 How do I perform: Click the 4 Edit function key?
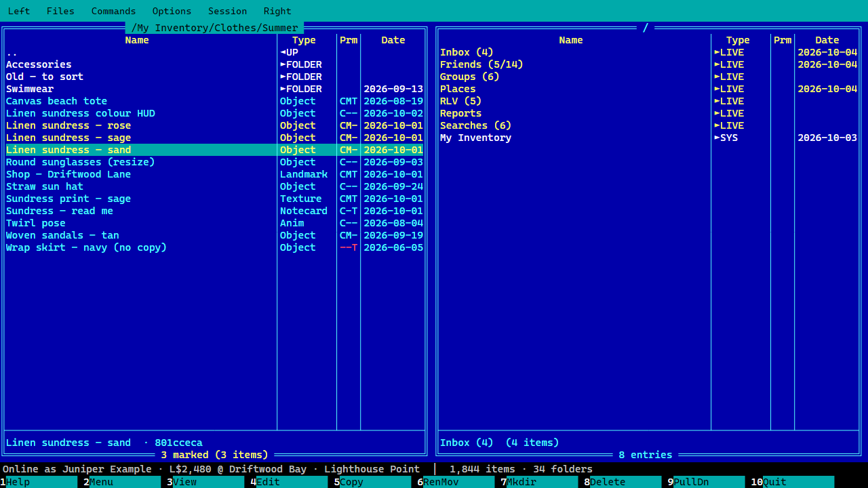click(289, 482)
